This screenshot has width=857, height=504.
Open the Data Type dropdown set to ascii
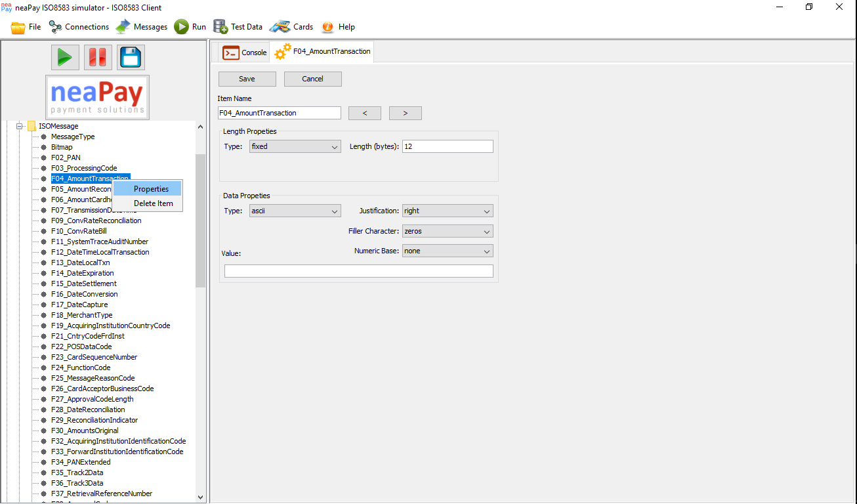coord(295,211)
